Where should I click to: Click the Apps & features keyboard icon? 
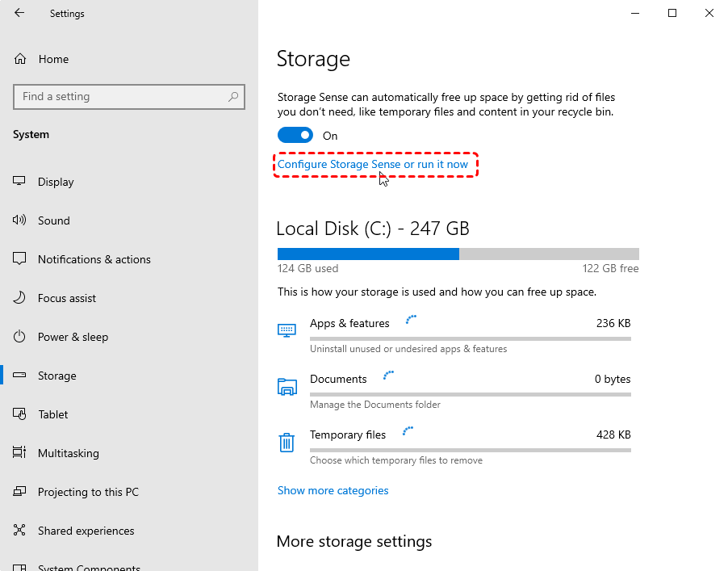coord(287,330)
